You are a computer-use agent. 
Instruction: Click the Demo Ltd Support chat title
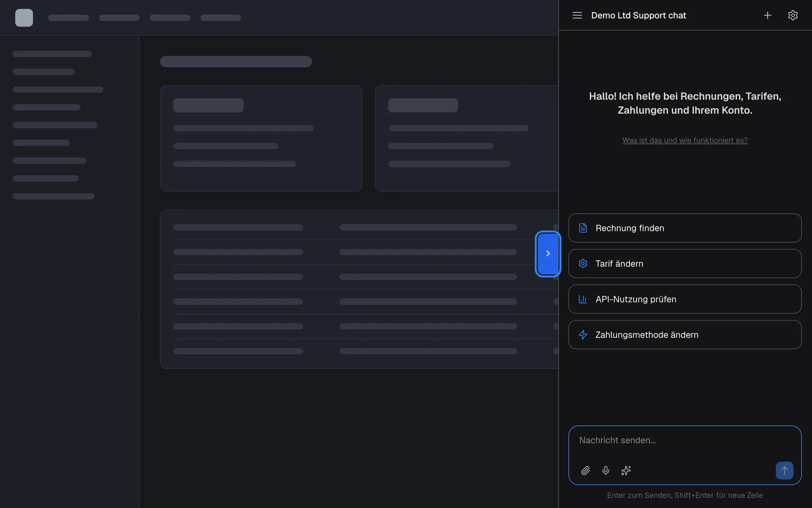tap(638, 15)
